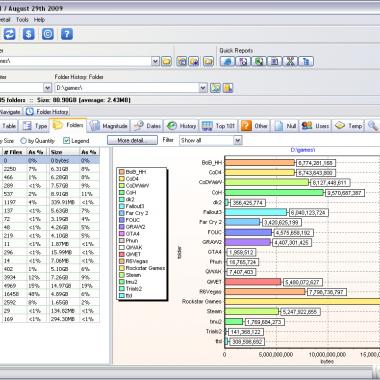
Task: Open the Table view tab
Action: (x=9, y=126)
